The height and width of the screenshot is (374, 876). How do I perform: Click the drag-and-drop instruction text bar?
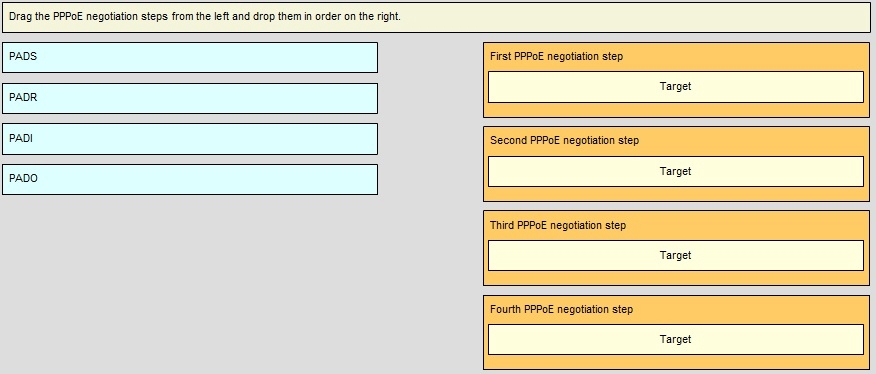point(436,17)
